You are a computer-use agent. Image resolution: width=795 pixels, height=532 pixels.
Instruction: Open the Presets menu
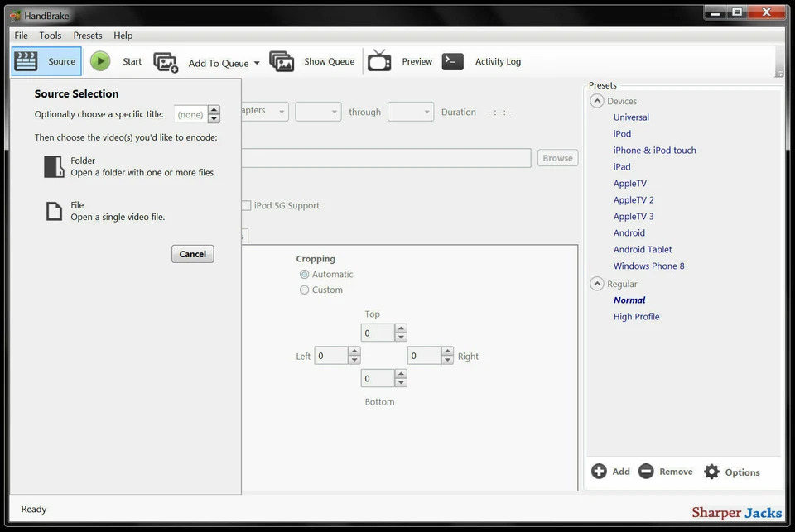pos(87,35)
